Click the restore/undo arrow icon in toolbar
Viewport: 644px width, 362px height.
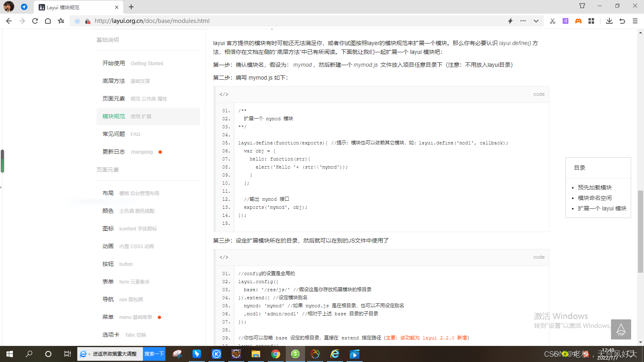[x=622, y=21]
